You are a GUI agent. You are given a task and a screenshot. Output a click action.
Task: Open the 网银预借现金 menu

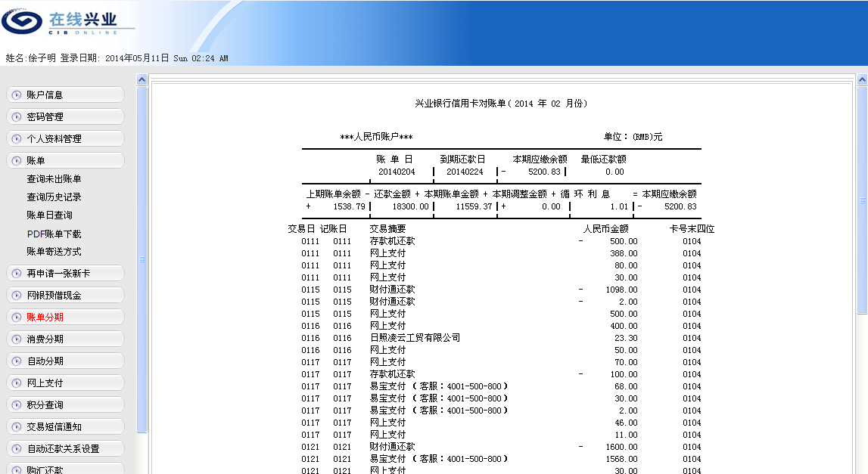[65, 296]
